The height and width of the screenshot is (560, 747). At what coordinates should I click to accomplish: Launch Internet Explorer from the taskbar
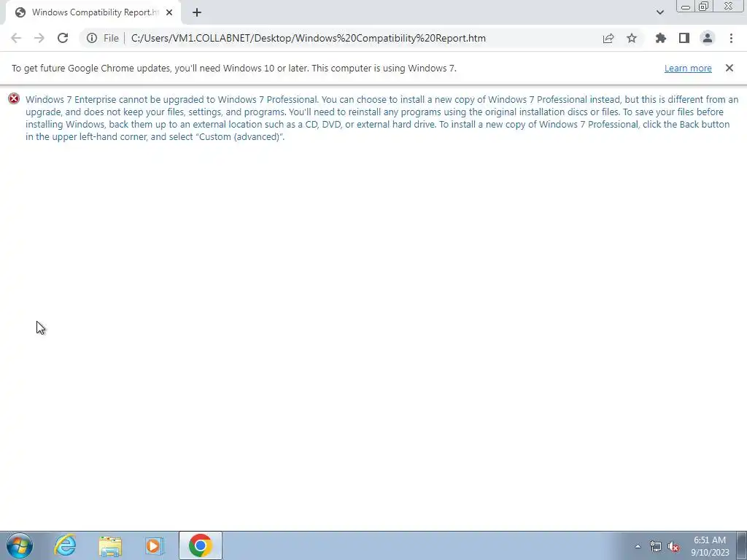coord(65,545)
